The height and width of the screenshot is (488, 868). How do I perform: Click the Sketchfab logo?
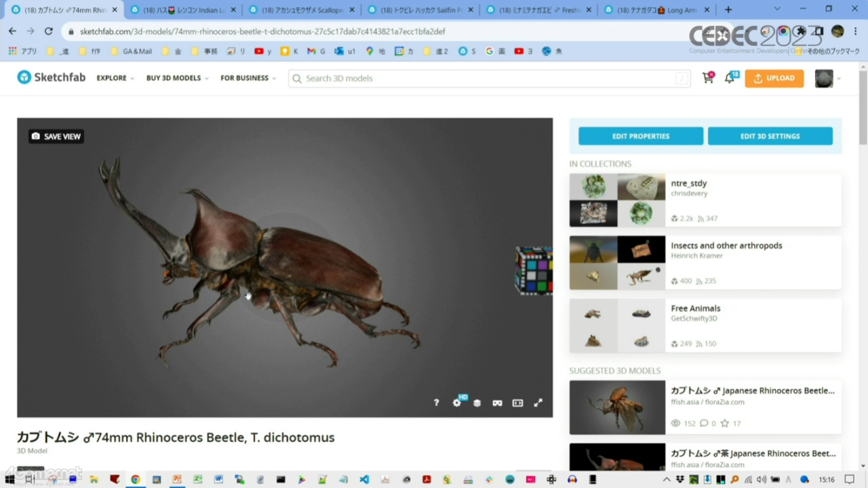(52, 77)
